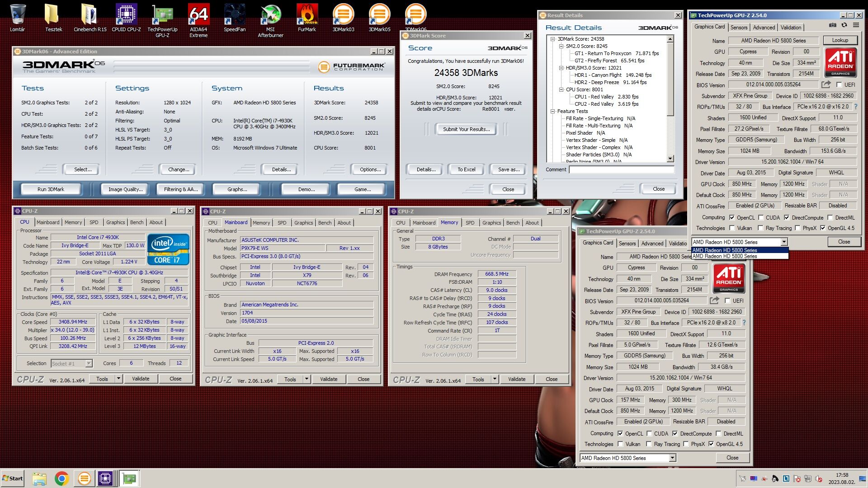This screenshot has height=488, width=868.
Task: Toggle OpenCL checkbox in top GPU-Z window
Action: click(x=732, y=217)
